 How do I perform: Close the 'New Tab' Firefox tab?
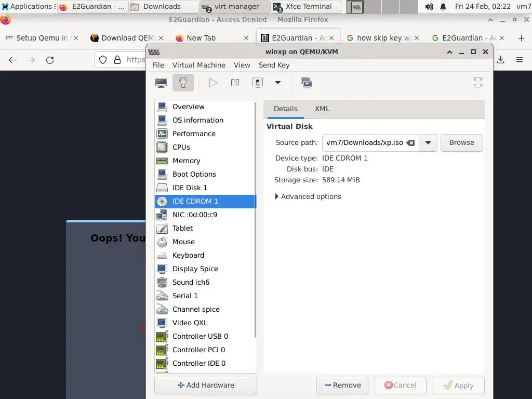(x=246, y=38)
